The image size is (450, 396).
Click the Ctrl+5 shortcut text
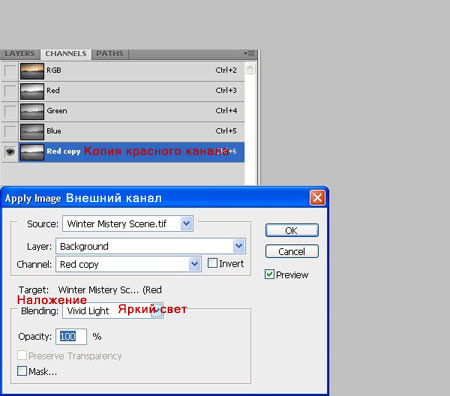click(226, 131)
